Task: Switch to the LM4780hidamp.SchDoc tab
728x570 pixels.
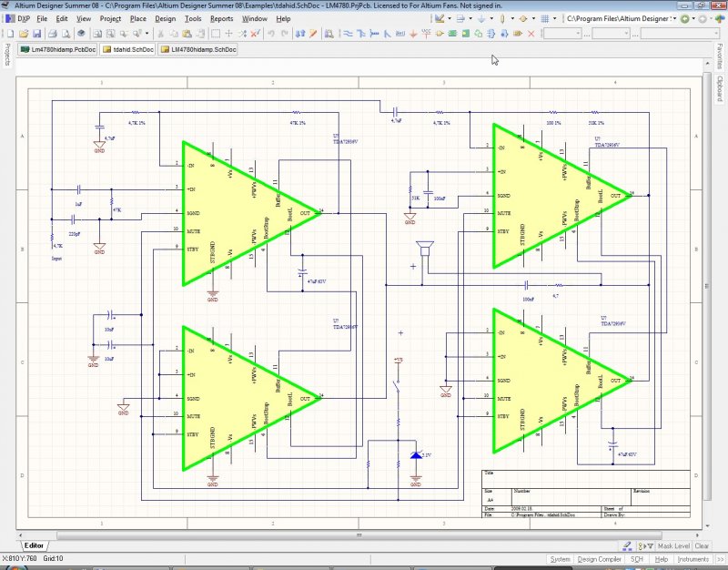Action: pos(198,49)
